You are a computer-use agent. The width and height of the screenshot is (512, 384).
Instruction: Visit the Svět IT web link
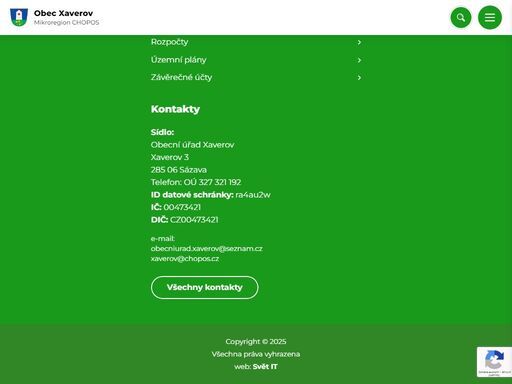tap(265, 367)
